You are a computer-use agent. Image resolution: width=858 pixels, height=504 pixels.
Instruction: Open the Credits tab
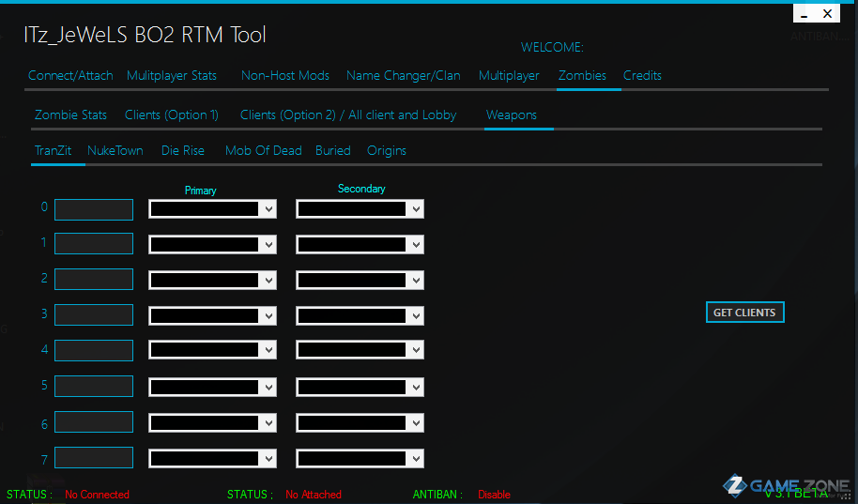tap(642, 75)
